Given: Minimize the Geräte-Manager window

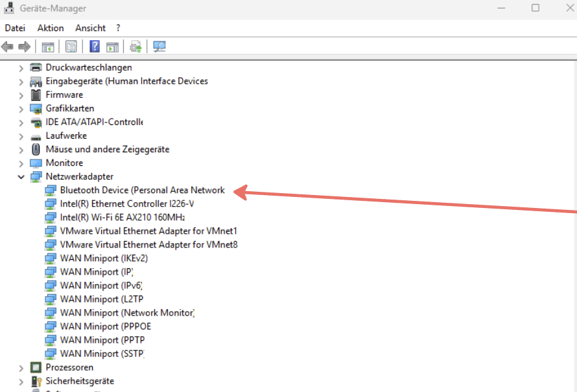Looking at the screenshot, I should pos(501,8).
